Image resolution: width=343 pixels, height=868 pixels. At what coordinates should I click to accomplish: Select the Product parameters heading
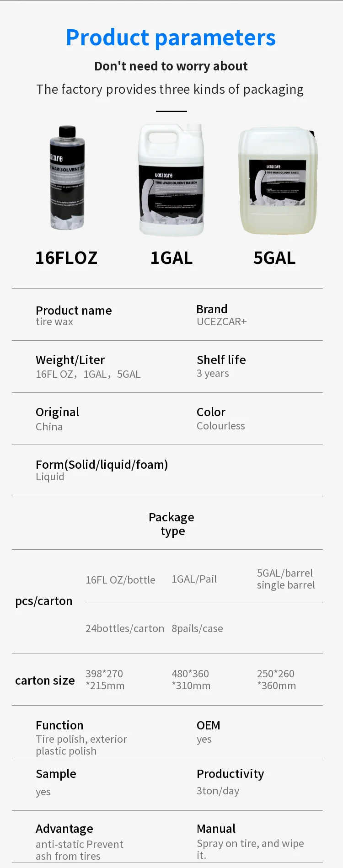171,38
